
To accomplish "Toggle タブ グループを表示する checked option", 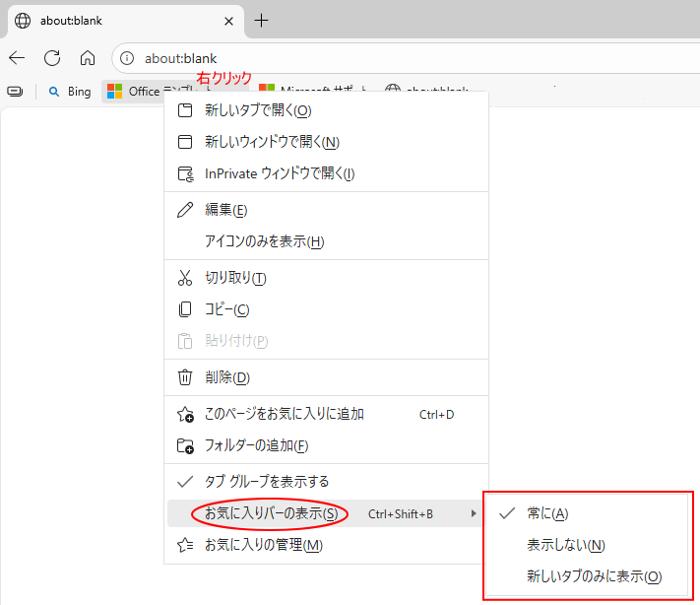I will [266, 482].
